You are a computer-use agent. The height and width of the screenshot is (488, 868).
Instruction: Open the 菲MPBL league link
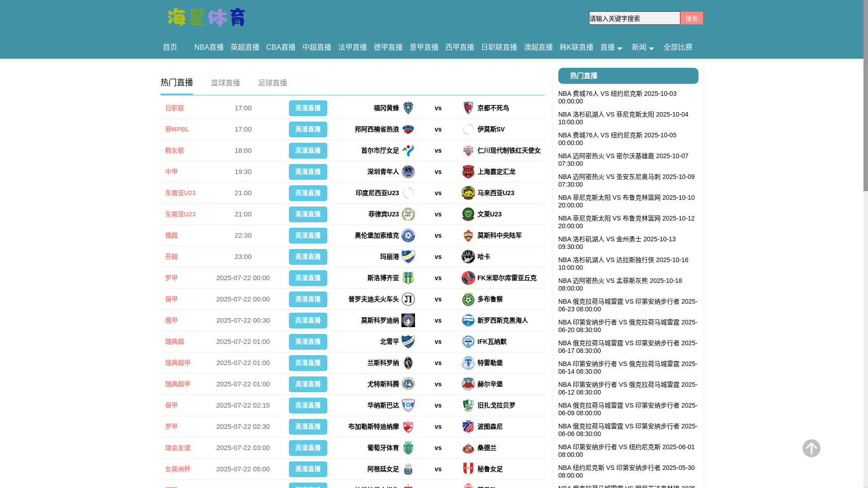(177, 129)
